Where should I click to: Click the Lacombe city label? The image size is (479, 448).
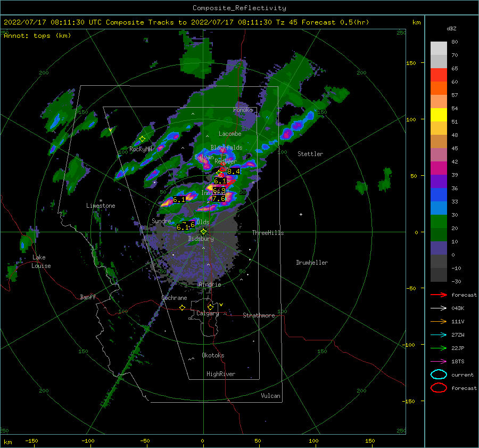230,134
